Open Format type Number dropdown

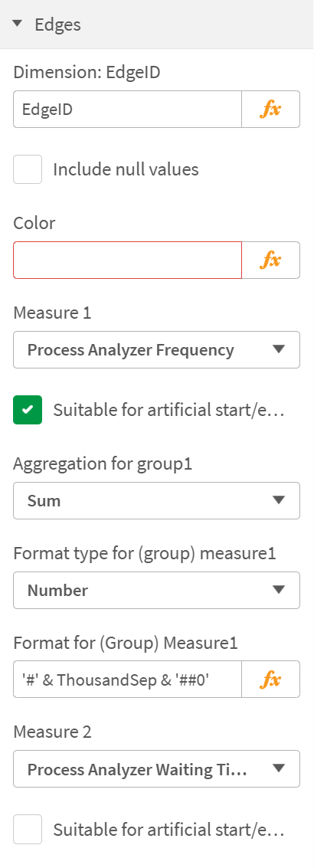pyautogui.click(x=157, y=590)
